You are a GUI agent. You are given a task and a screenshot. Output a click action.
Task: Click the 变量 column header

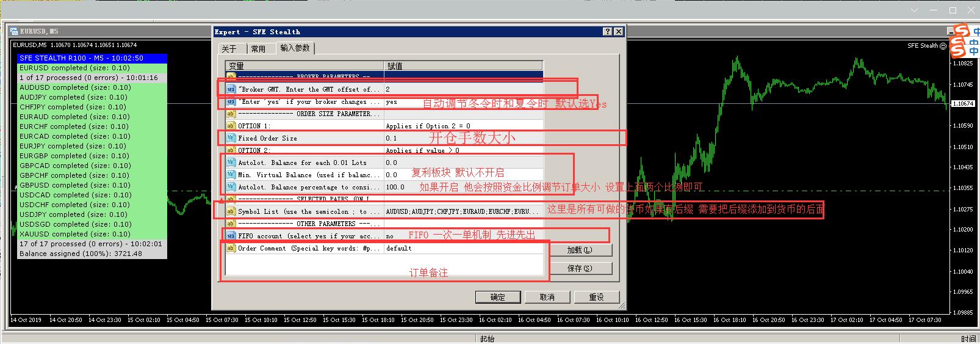pos(304,65)
